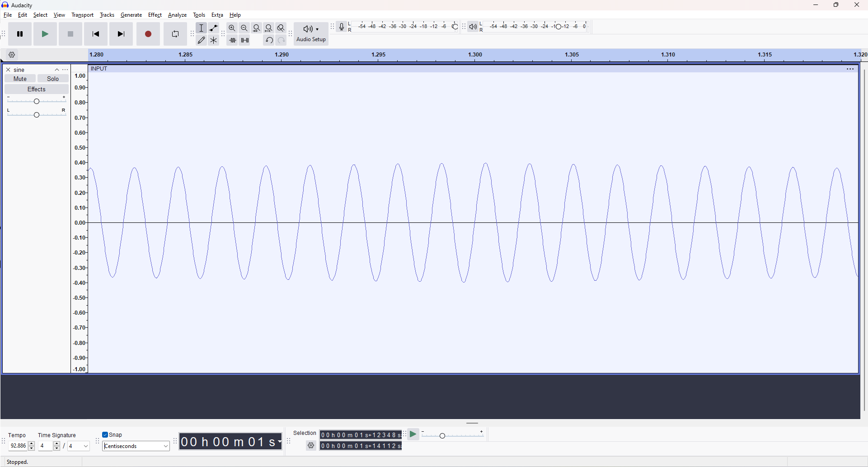This screenshot has height=467, width=868.
Task: Select the Envelope tool
Action: pos(213,28)
